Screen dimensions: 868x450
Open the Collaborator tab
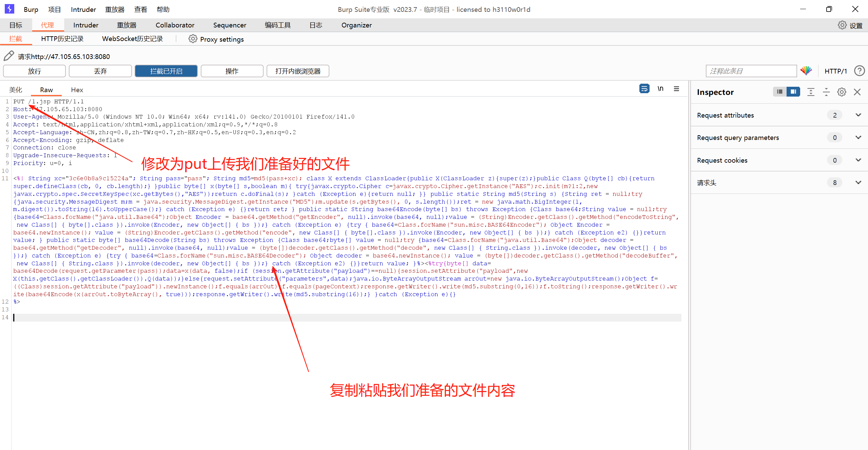point(175,25)
